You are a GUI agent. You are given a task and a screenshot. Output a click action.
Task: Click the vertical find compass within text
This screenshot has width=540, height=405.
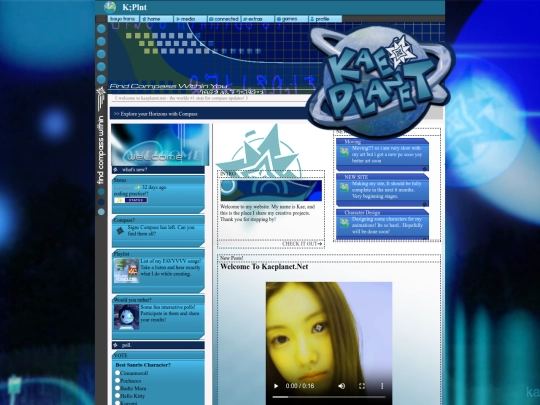click(x=101, y=150)
